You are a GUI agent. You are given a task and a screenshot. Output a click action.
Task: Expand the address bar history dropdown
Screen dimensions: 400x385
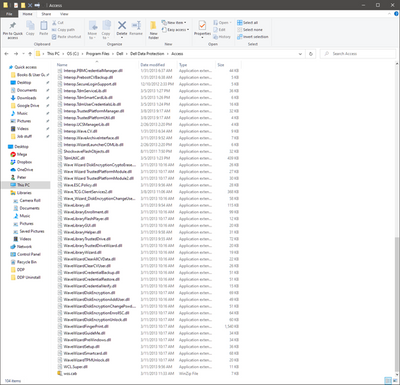(300, 54)
